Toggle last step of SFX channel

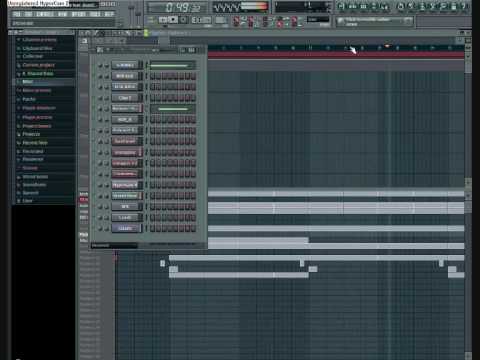(x=193, y=207)
